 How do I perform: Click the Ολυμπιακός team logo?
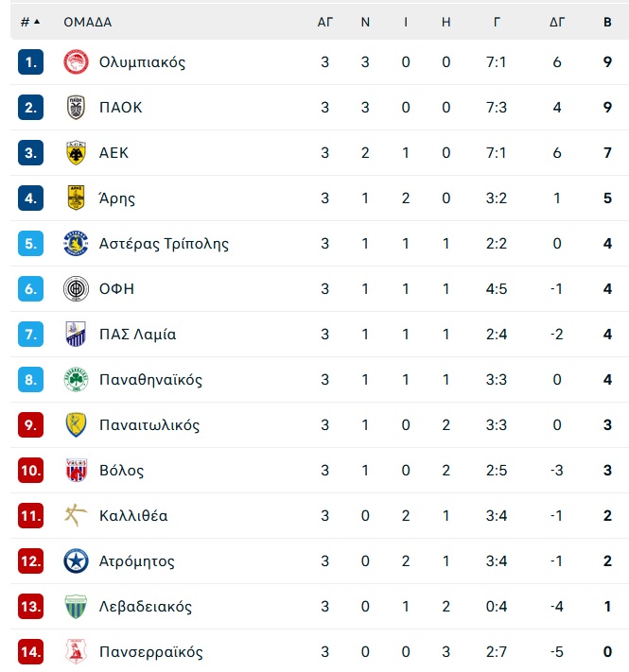coord(76,62)
